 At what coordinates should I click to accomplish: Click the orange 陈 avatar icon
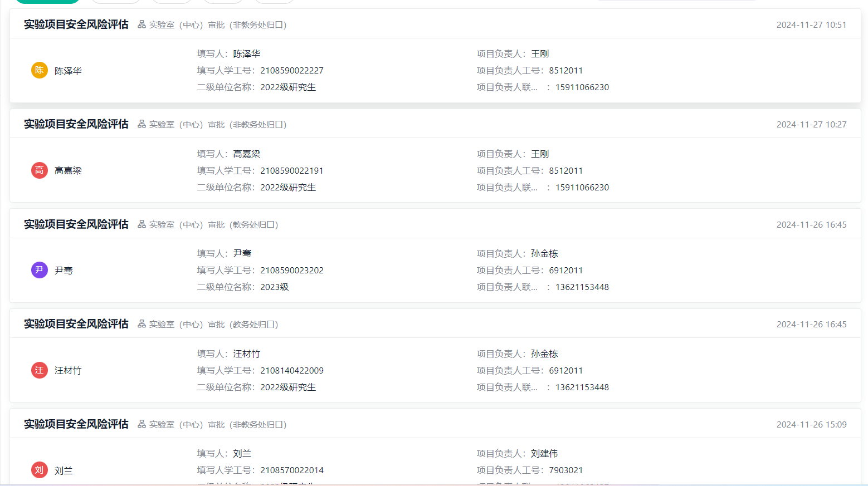point(39,70)
